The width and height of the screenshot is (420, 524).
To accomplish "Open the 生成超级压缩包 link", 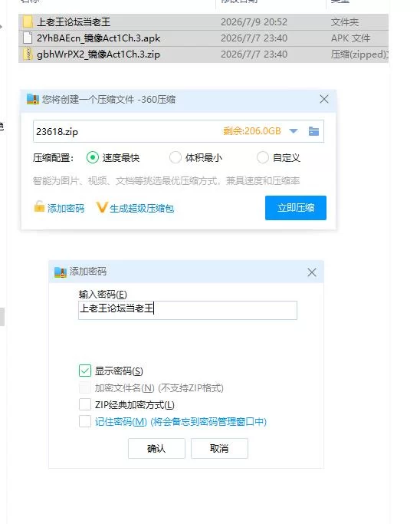I will [142, 209].
